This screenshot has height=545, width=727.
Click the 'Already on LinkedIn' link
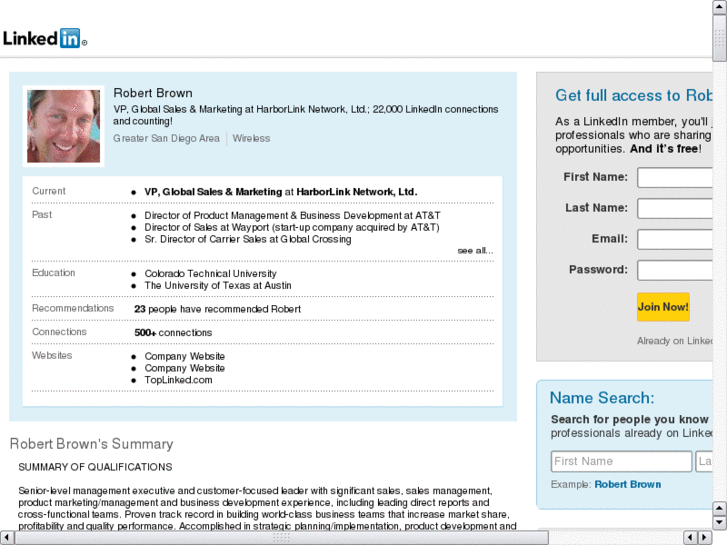(x=675, y=341)
